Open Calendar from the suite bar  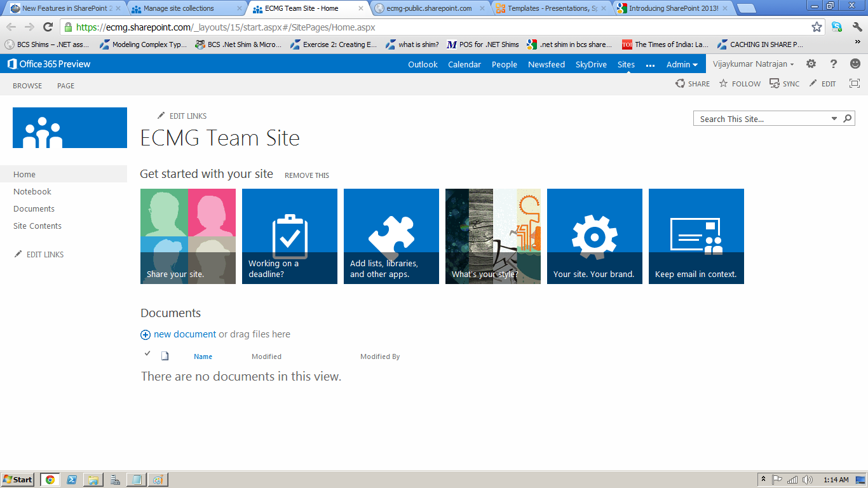pyautogui.click(x=465, y=64)
